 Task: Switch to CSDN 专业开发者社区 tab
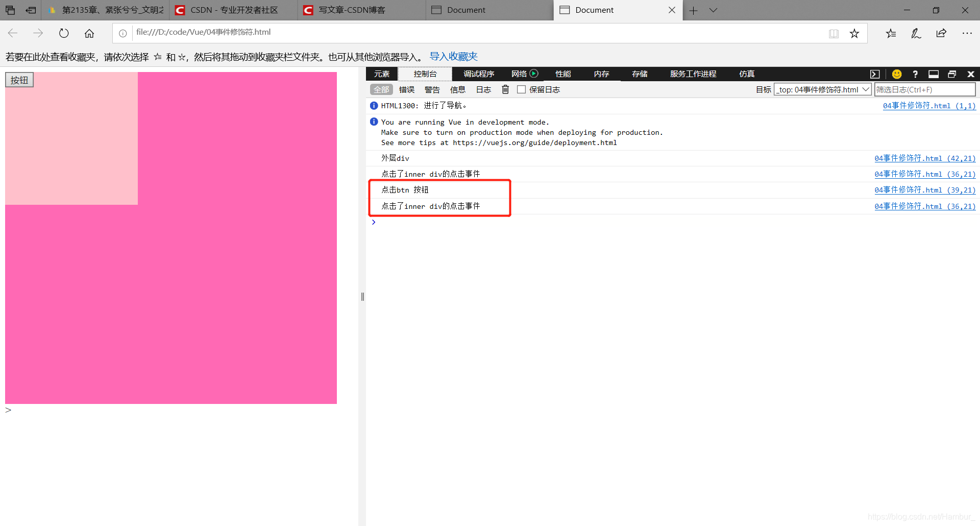[234, 10]
